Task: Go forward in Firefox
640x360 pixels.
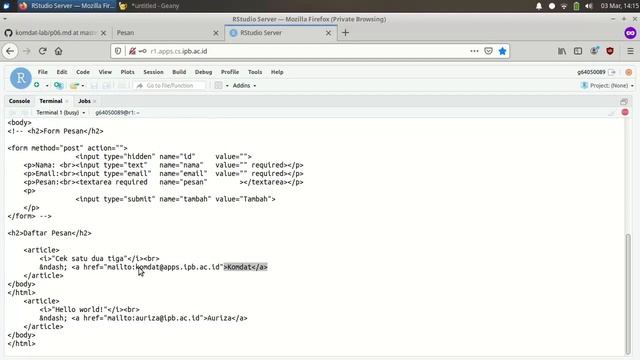Action: [27, 51]
